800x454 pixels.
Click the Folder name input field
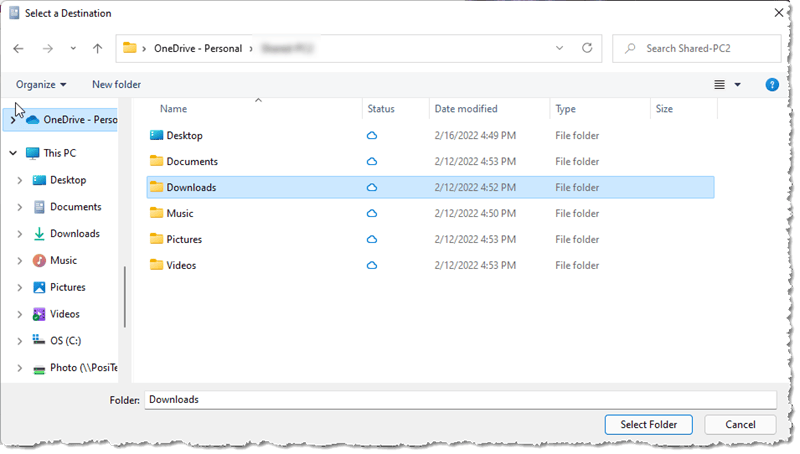(460, 399)
